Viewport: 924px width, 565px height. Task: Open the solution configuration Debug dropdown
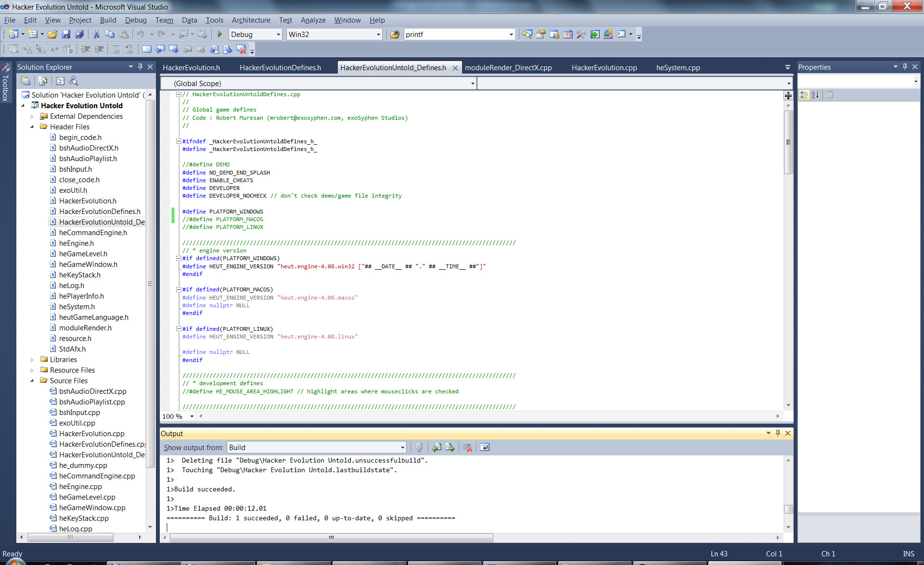pos(278,34)
